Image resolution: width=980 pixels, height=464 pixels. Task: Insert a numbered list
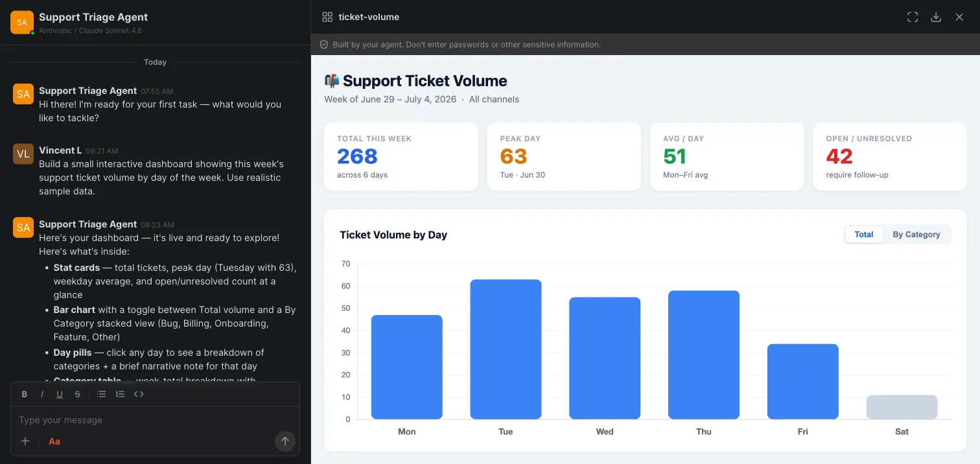[120, 394]
